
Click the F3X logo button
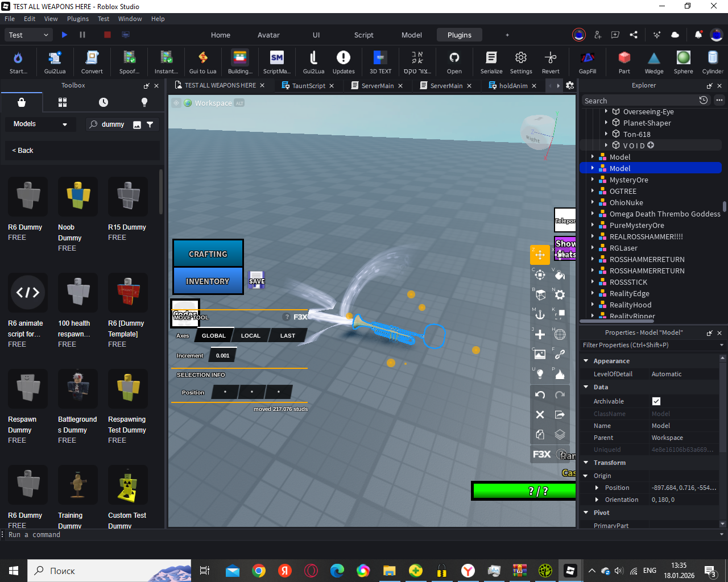(x=541, y=454)
